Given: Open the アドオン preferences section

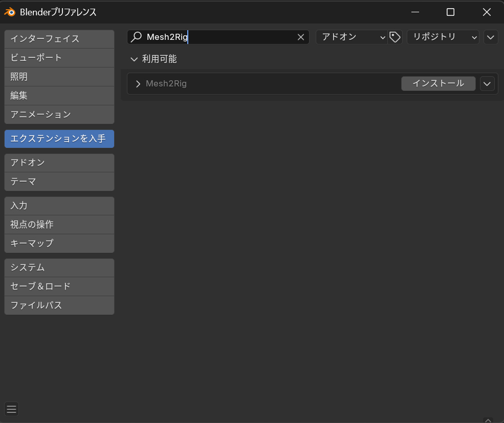Looking at the screenshot, I should click(x=59, y=163).
